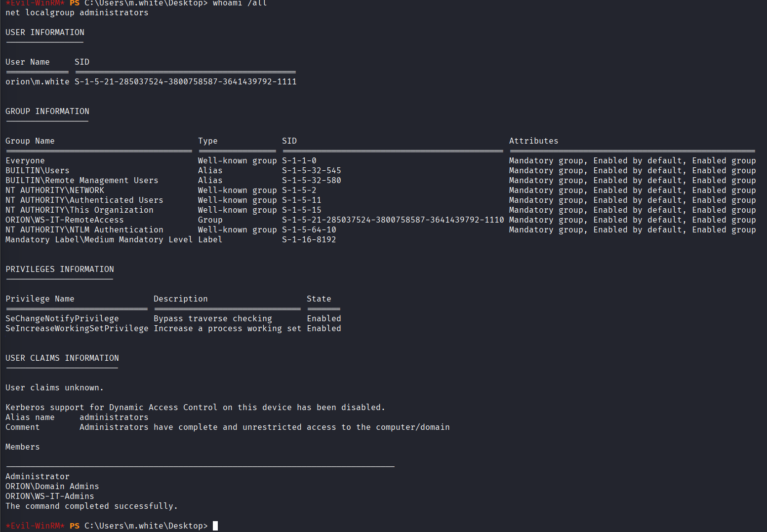Select the SID S-1-16-8192
767x532 pixels.
pos(309,240)
